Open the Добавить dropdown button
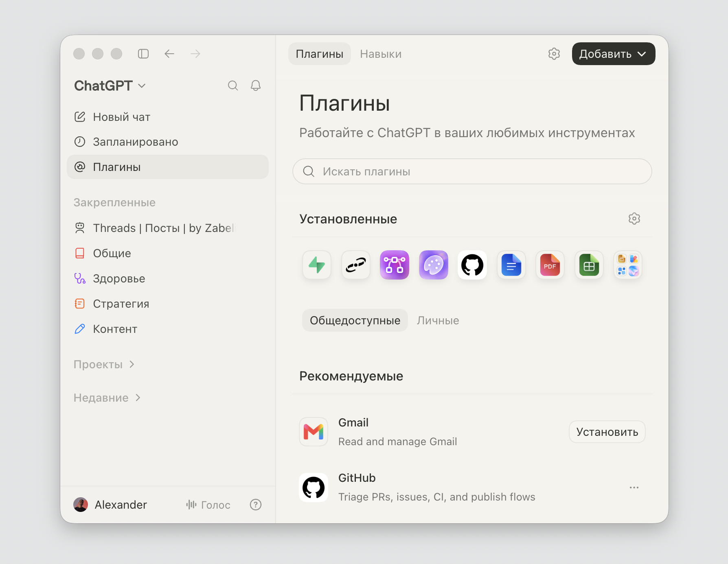The image size is (728, 564). pos(614,54)
